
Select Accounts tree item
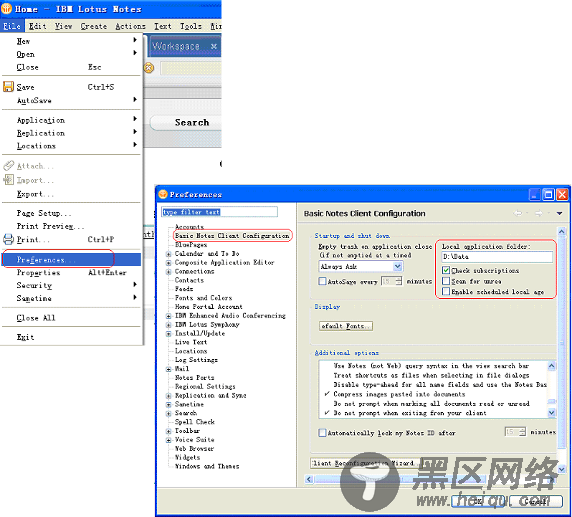coord(189,227)
